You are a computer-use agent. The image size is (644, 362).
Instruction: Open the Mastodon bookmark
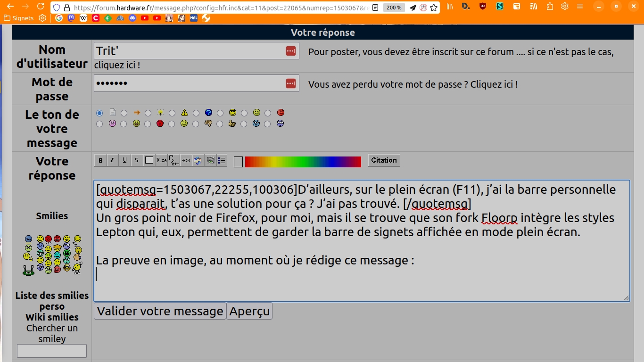(x=71, y=18)
